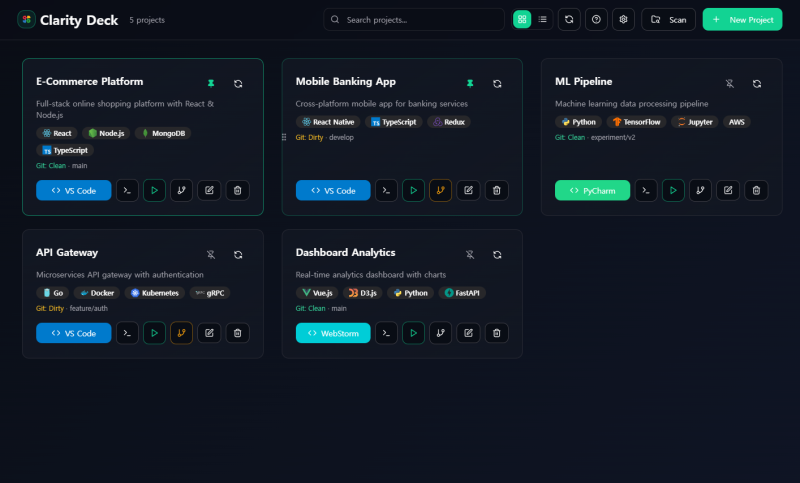Edit the Mobile Banking App project
The height and width of the screenshot is (483, 800).
coord(468,190)
